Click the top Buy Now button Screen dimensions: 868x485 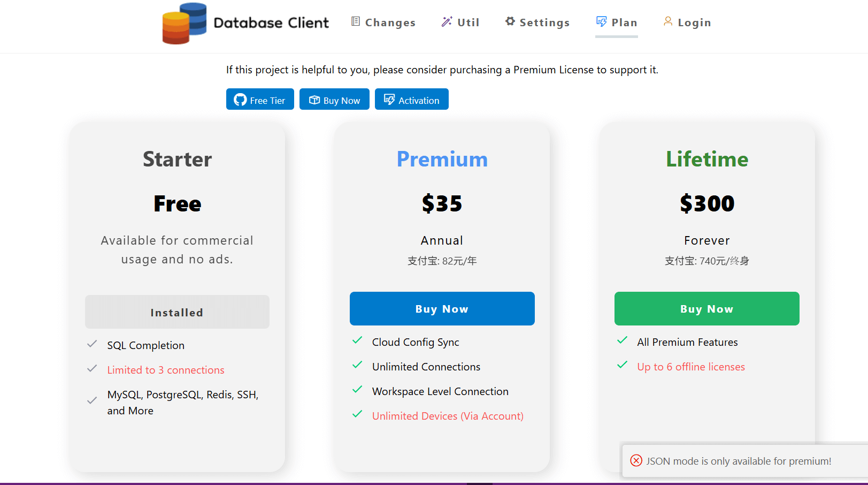pos(334,100)
